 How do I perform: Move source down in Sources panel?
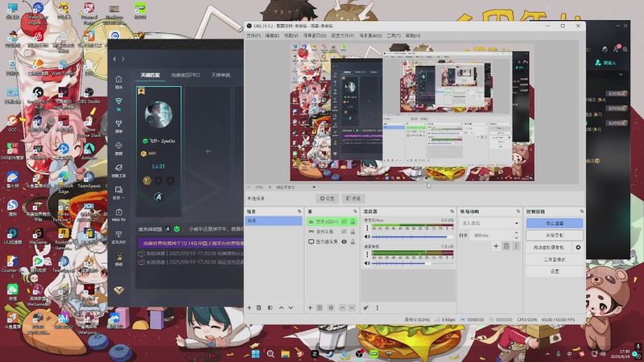coord(352,307)
